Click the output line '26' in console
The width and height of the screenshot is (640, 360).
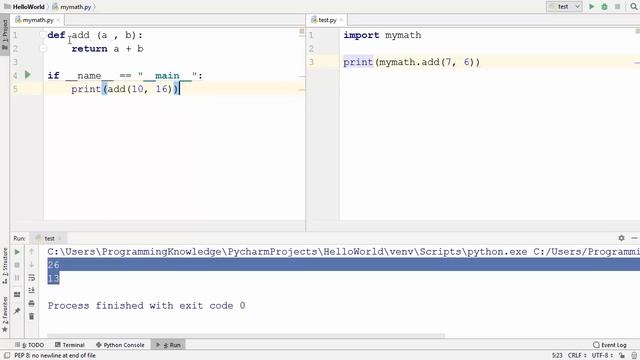pyautogui.click(x=53, y=265)
